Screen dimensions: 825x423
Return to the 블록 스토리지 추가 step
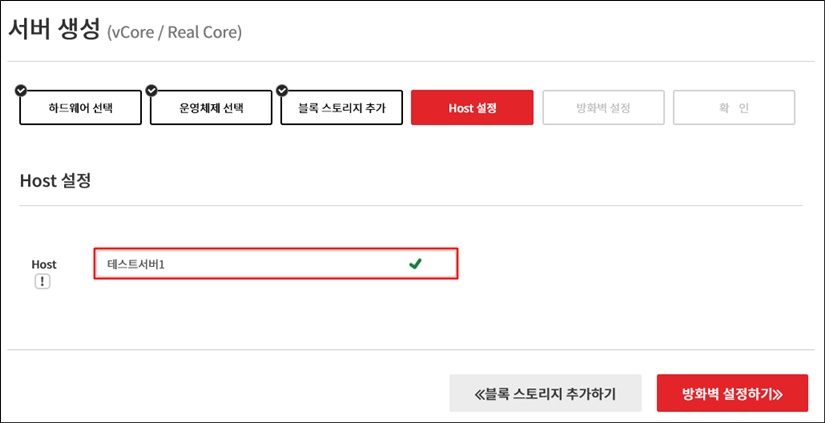(342, 108)
